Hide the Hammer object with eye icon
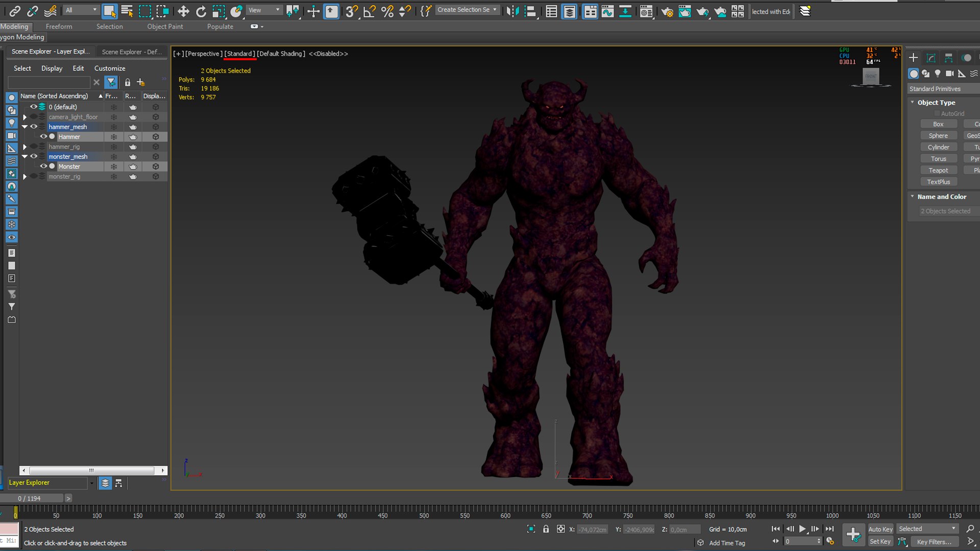Viewport: 980px width, 551px height. click(43, 137)
